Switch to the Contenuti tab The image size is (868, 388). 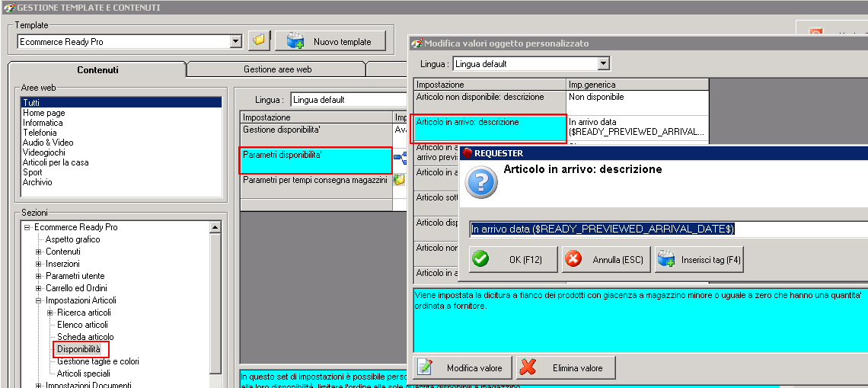pyautogui.click(x=97, y=70)
